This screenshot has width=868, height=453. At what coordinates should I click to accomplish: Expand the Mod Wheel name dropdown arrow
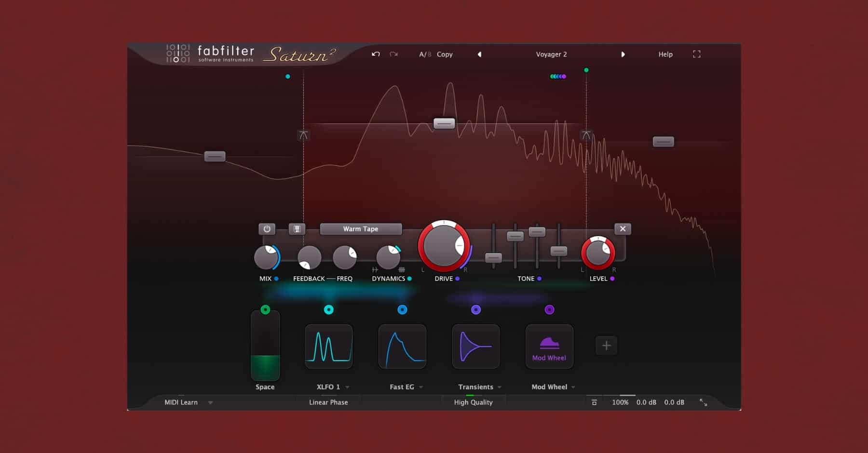point(573,387)
